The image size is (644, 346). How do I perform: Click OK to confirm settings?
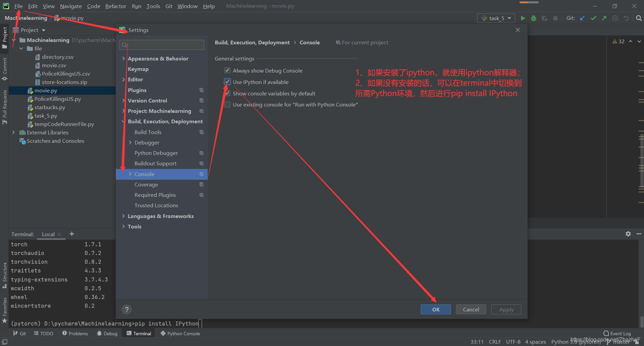pos(436,309)
